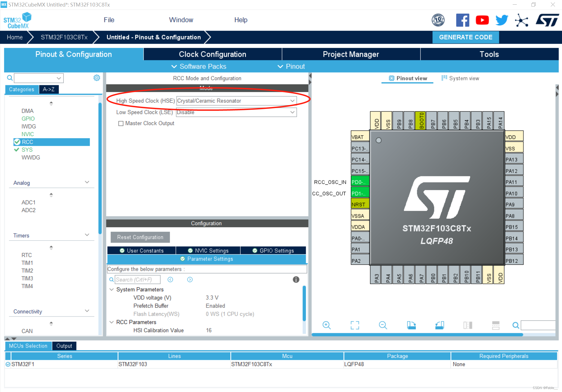Click the ST logo icon
The width and height of the screenshot is (562, 392).
pyautogui.click(x=547, y=20)
